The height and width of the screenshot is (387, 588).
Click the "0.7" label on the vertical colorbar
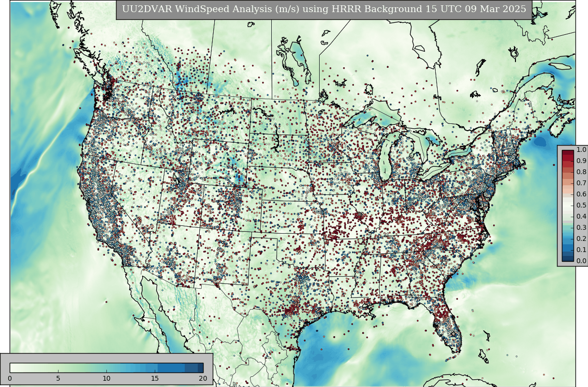point(581,183)
